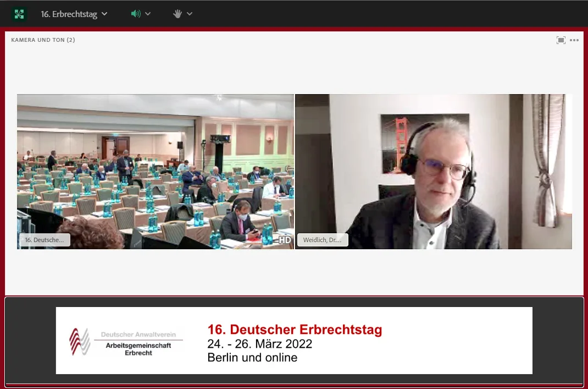Screen dimensions: 588x389
Task: Expand the speaker options arrow
Action: tap(148, 14)
